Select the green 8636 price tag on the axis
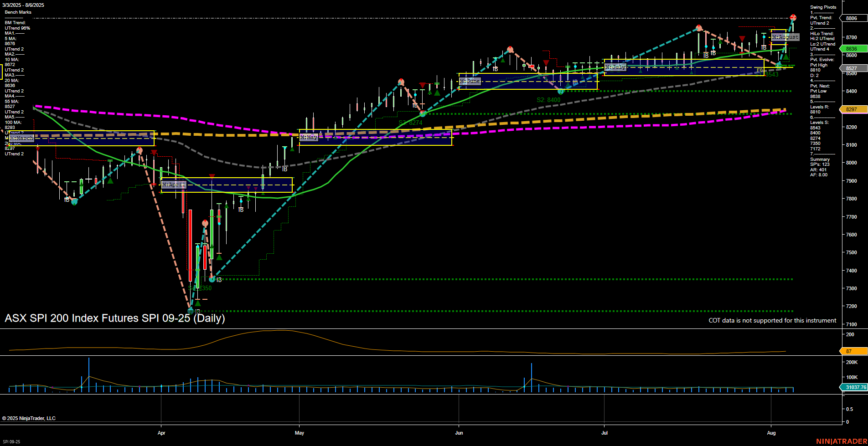This screenshot has height=446, width=868. point(852,49)
